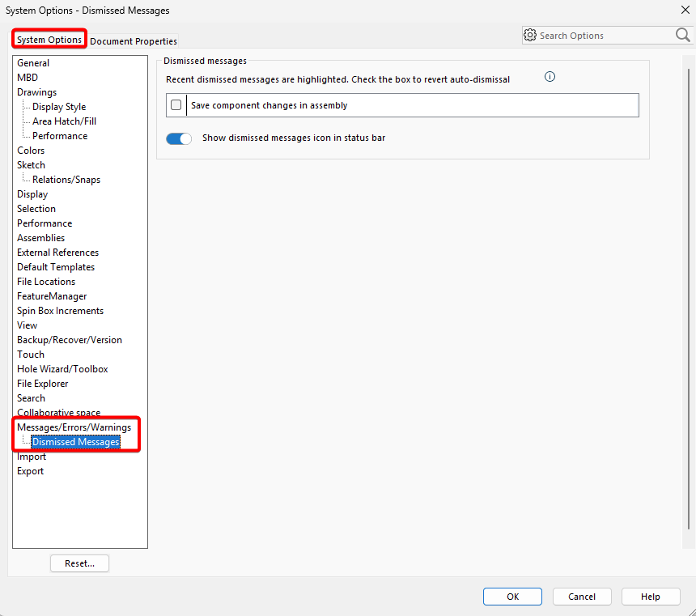Select Display category
Viewport: 696px width, 616px height.
tap(32, 194)
